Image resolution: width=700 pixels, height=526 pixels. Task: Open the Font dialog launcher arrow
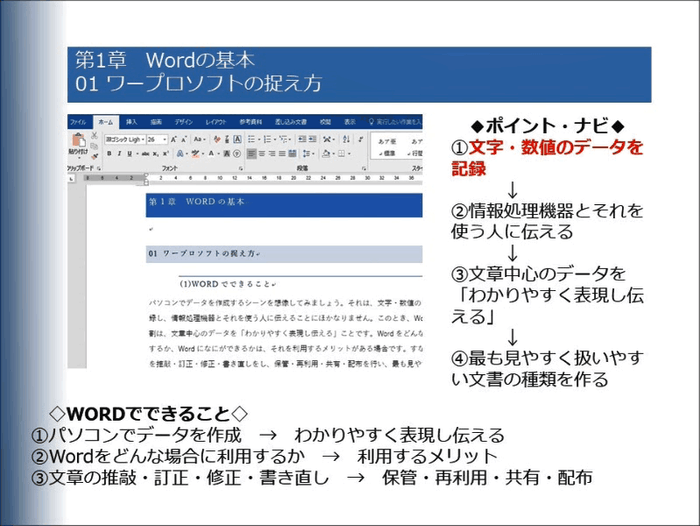[x=241, y=168]
